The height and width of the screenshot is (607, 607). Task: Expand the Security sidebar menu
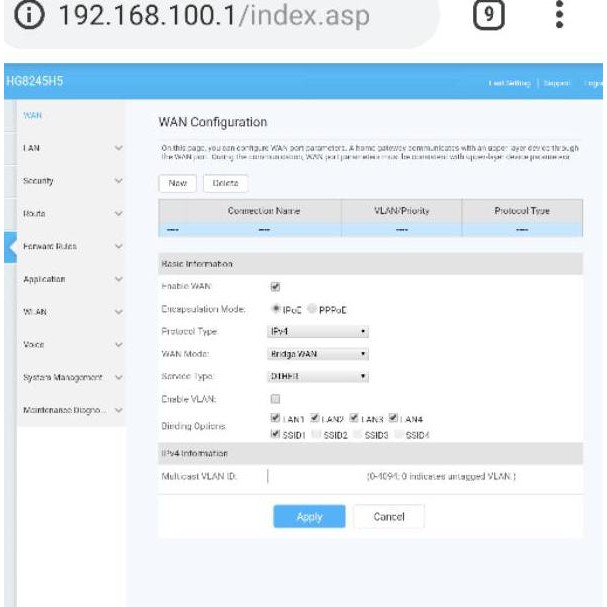[x=70, y=181]
